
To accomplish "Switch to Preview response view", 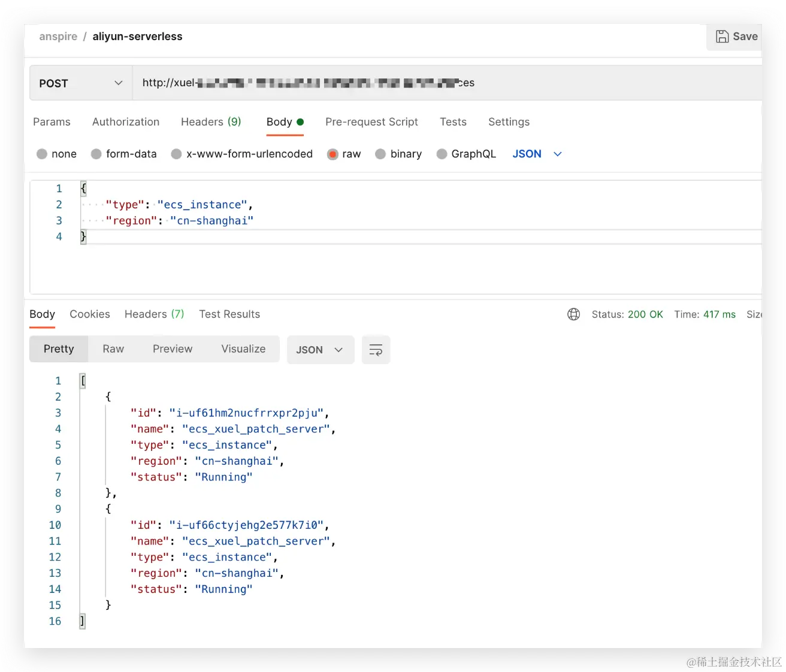I will (173, 349).
